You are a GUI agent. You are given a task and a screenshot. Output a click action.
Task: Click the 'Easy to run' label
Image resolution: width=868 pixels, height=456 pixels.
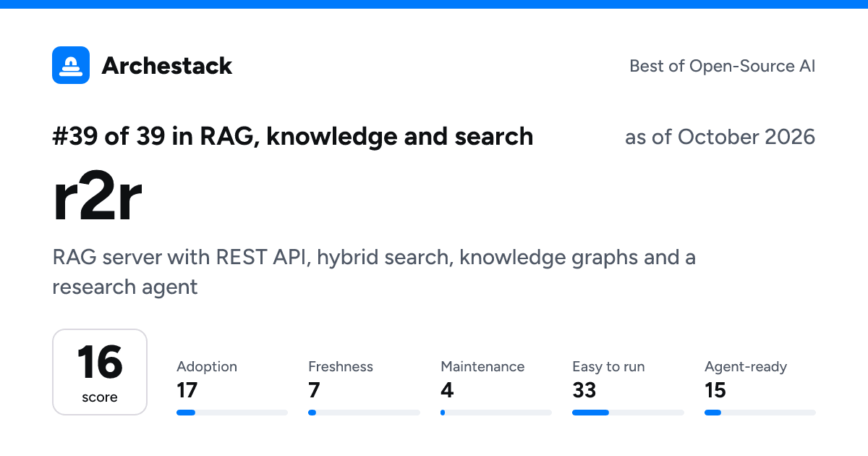click(608, 367)
